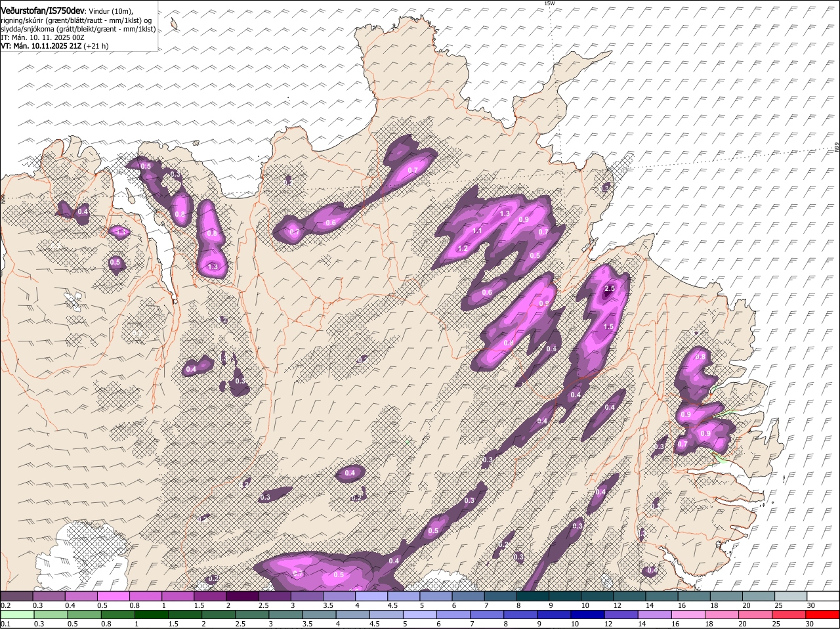Click the 1.5 snowfall value on the map
Screen dimensions: 840x629
(x=608, y=326)
